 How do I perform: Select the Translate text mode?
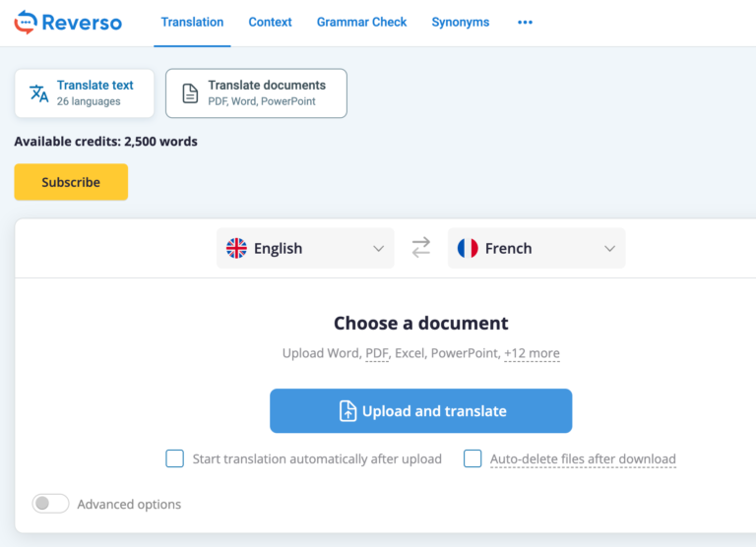tap(85, 93)
